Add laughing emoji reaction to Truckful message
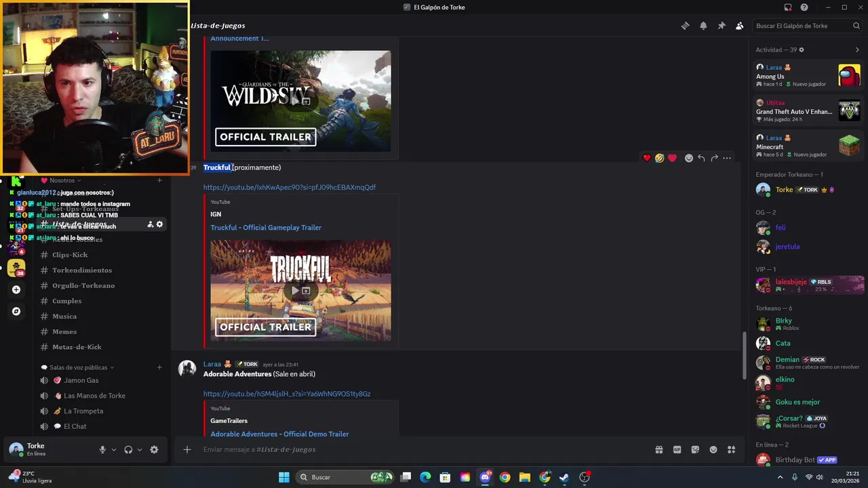Viewport: 868px width, 488px height. pyautogui.click(x=659, y=158)
